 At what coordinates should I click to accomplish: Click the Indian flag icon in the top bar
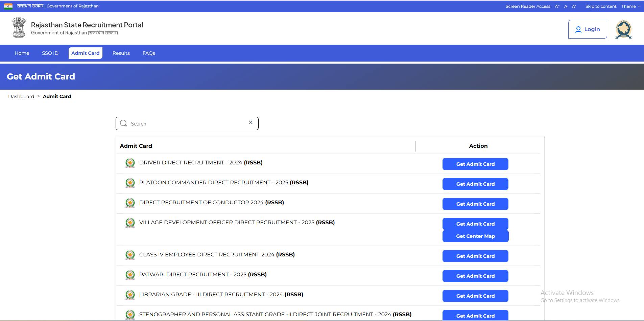click(x=7, y=6)
